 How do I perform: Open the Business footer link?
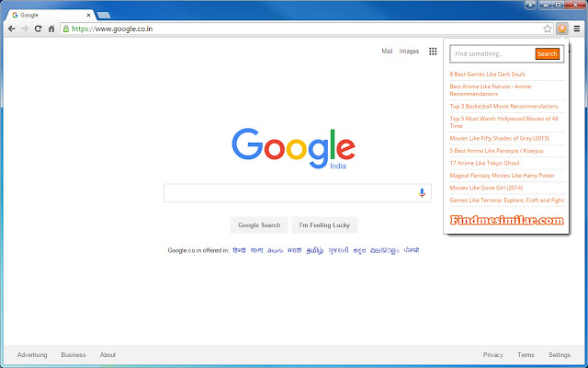(73, 355)
